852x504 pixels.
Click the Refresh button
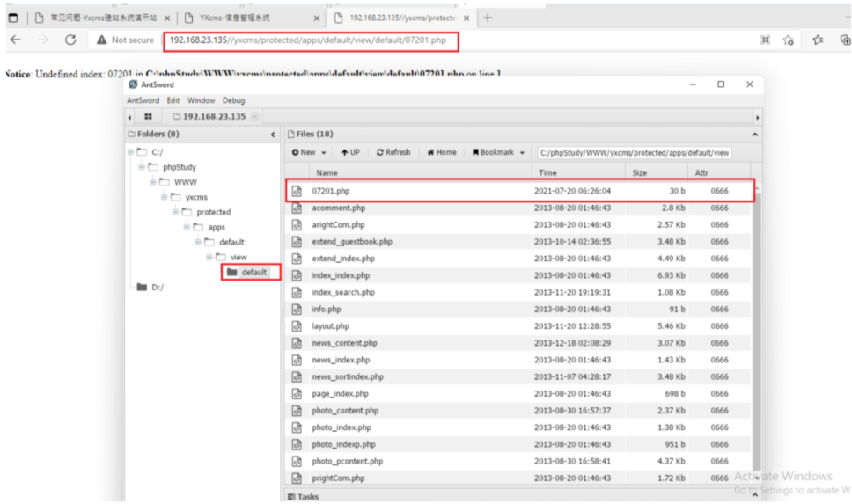[393, 153]
